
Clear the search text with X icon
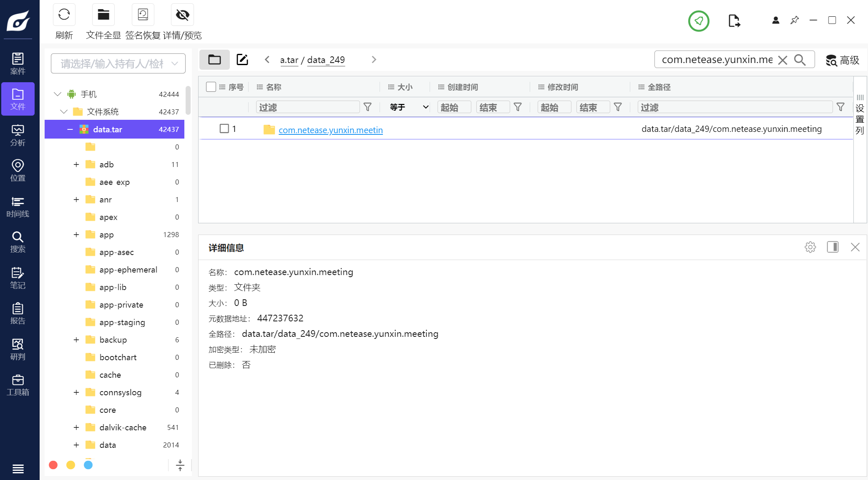782,60
